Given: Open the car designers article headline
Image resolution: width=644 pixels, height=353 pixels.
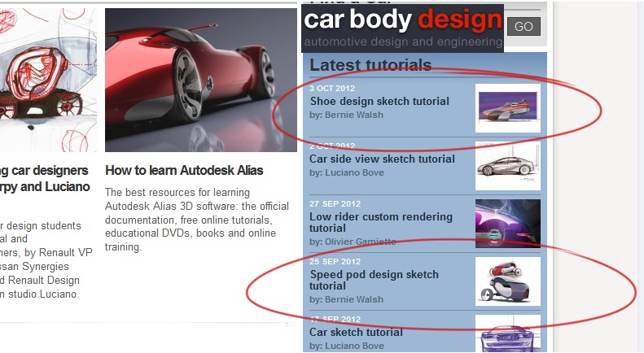Looking at the screenshot, I should (x=45, y=179).
